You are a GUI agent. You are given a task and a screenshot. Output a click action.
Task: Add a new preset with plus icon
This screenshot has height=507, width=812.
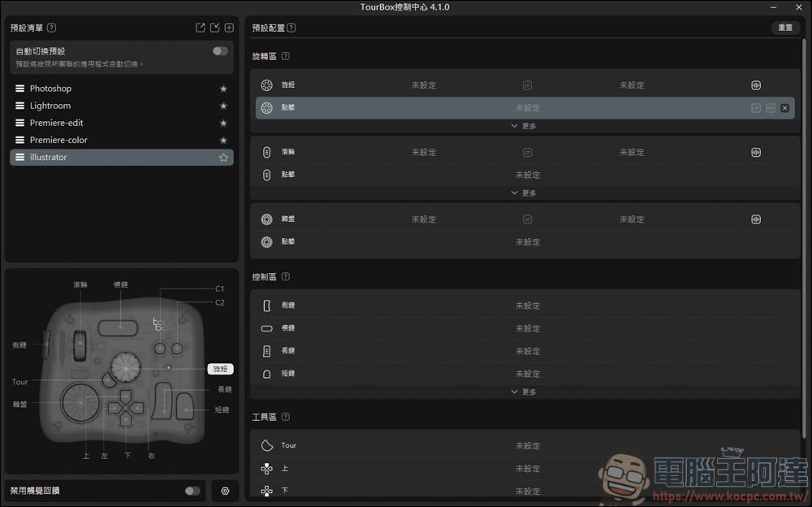click(229, 28)
